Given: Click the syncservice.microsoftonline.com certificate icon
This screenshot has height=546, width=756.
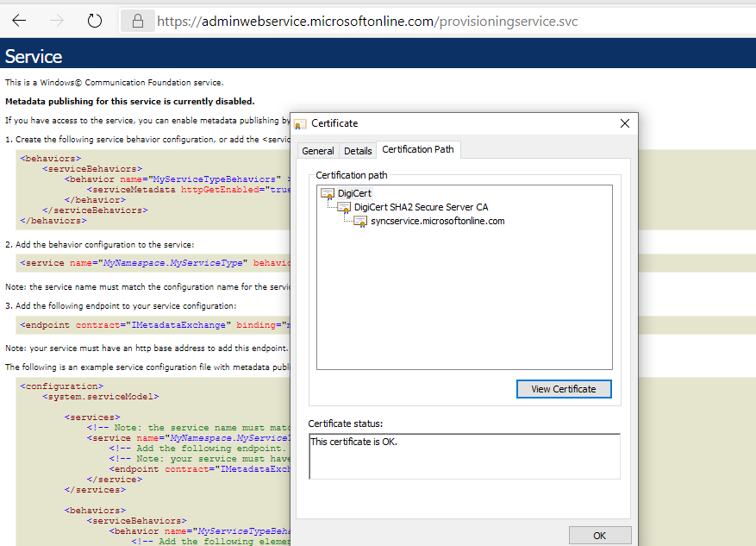Looking at the screenshot, I should [x=360, y=222].
